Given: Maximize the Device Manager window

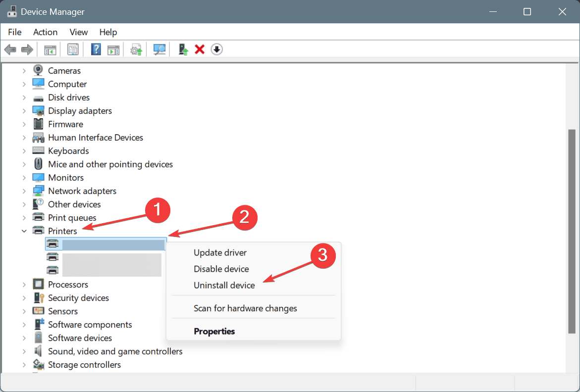Looking at the screenshot, I should (x=527, y=12).
